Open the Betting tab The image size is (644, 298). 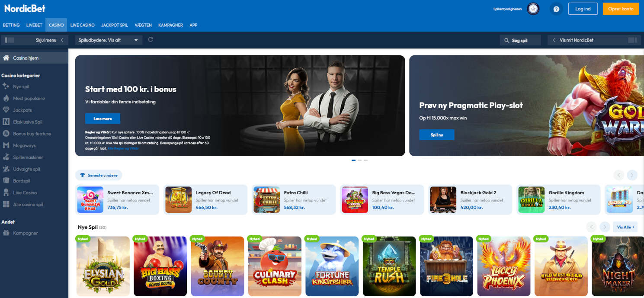(11, 25)
